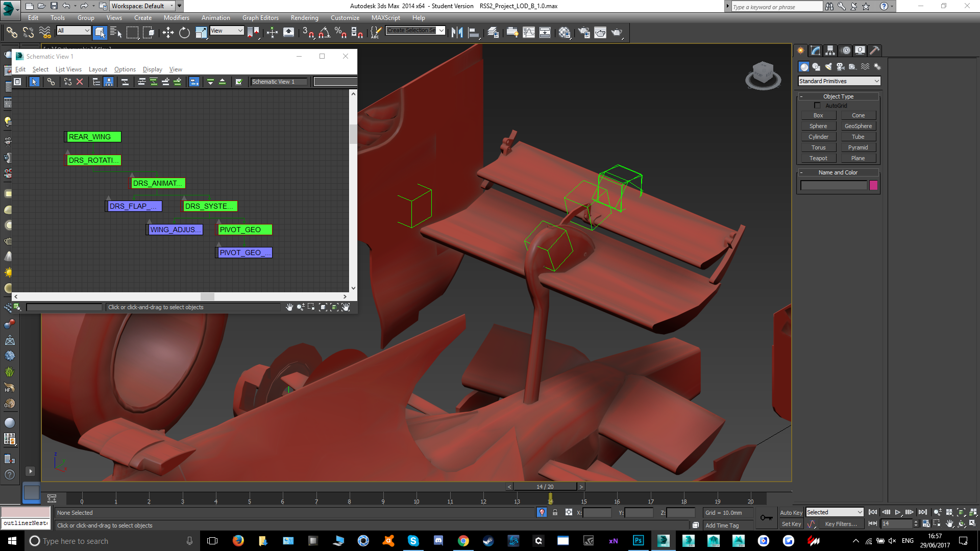Enable the AutoGrid checkbox
980x551 pixels.
tap(817, 106)
